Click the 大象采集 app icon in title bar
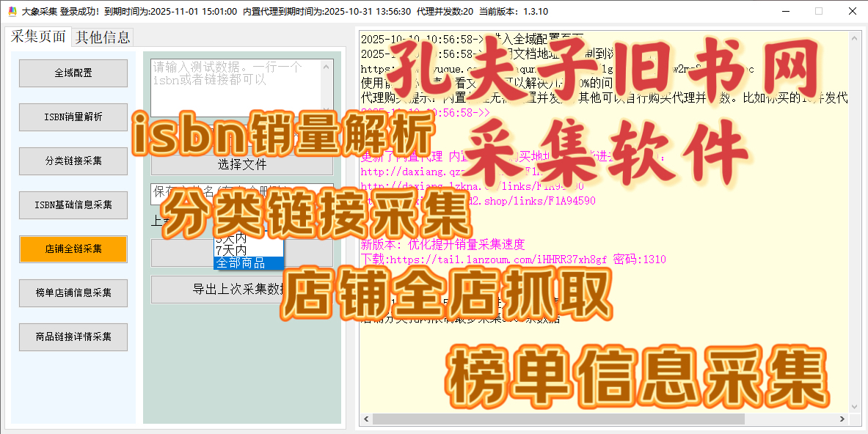Viewport: 868px width, 434px height. tap(12, 12)
